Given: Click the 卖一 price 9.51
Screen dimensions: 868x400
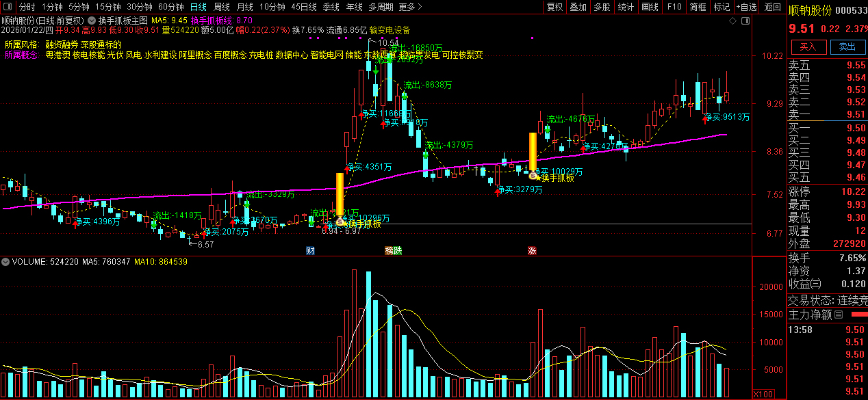Looking at the screenshot, I should (856, 114).
